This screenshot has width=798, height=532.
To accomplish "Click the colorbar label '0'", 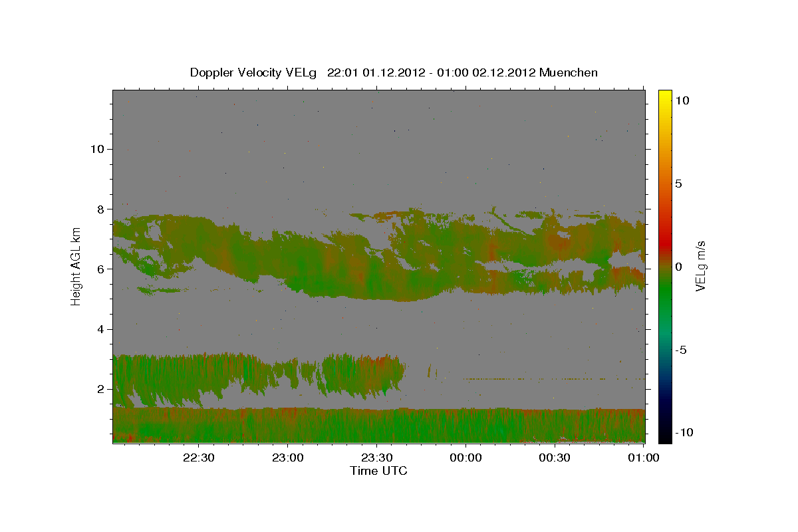I will 678,267.
